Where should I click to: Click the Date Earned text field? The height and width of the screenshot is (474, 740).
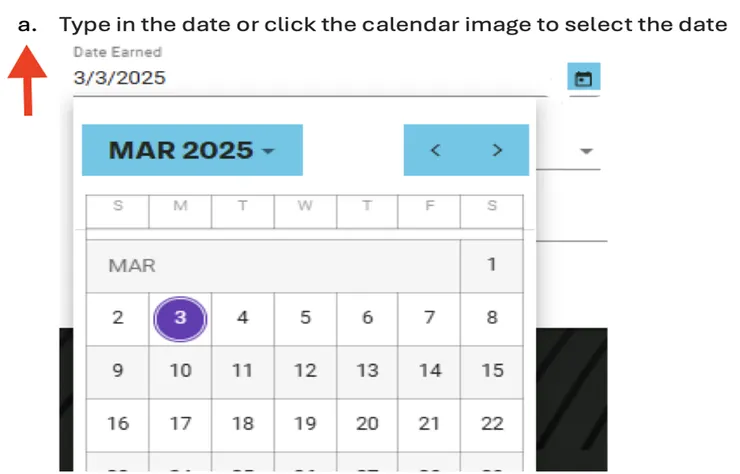click(300, 78)
